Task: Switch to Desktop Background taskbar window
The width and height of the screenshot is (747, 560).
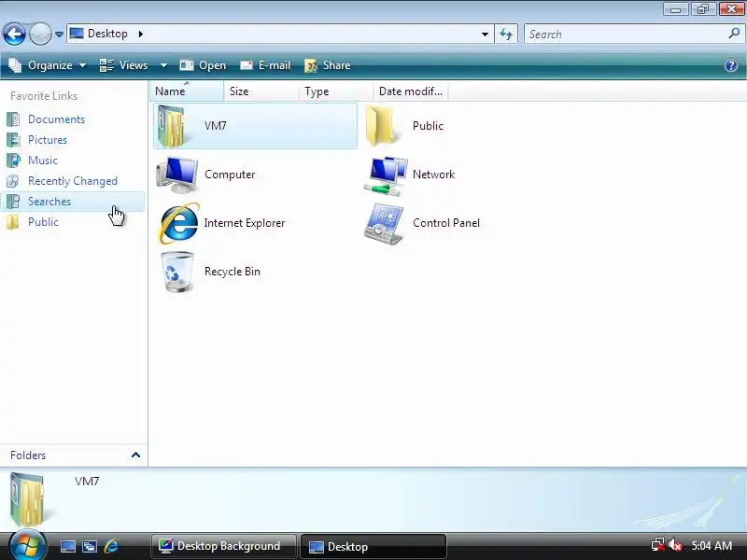Action: (x=224, y=546)
